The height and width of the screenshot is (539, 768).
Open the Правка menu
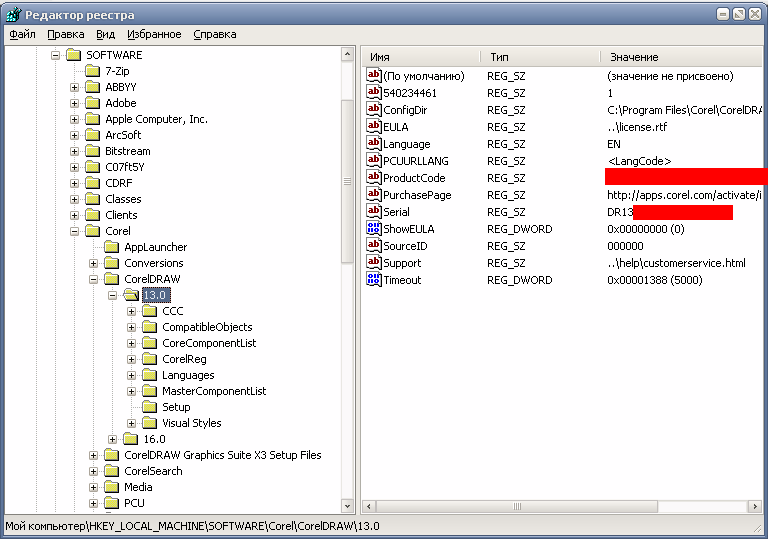(x=66, y=34)
